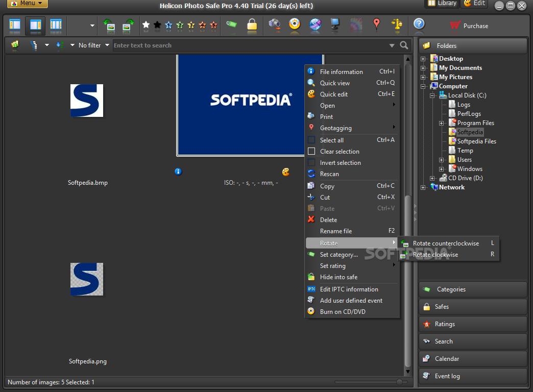Click the white star rating icon

146,25
